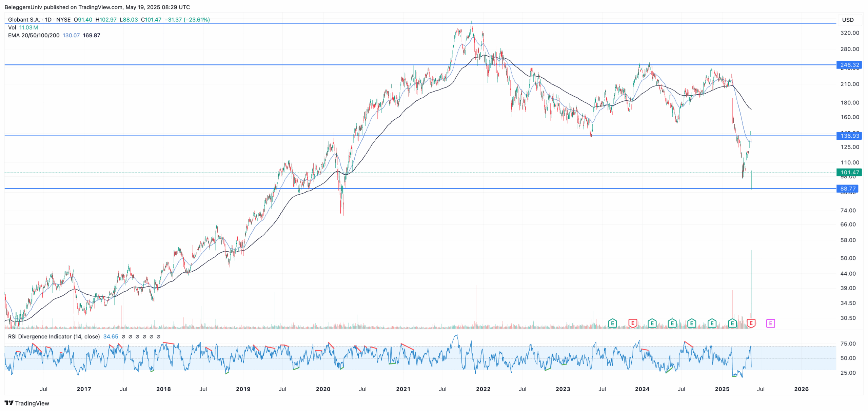
Task: Click the 2026 label on time axis
Action: point(802,389)
